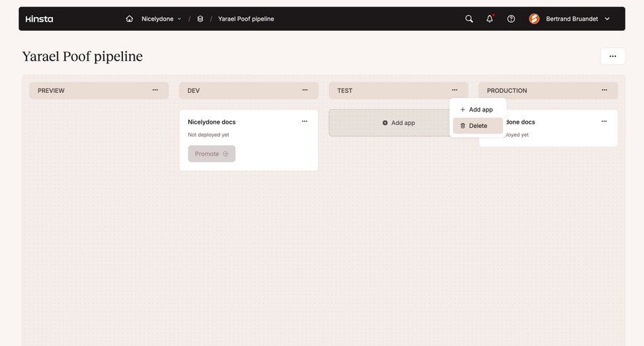Choose Delete in the TEST stage menu
The height and width of the screenshot is (346, 644).
pos(478,126)
